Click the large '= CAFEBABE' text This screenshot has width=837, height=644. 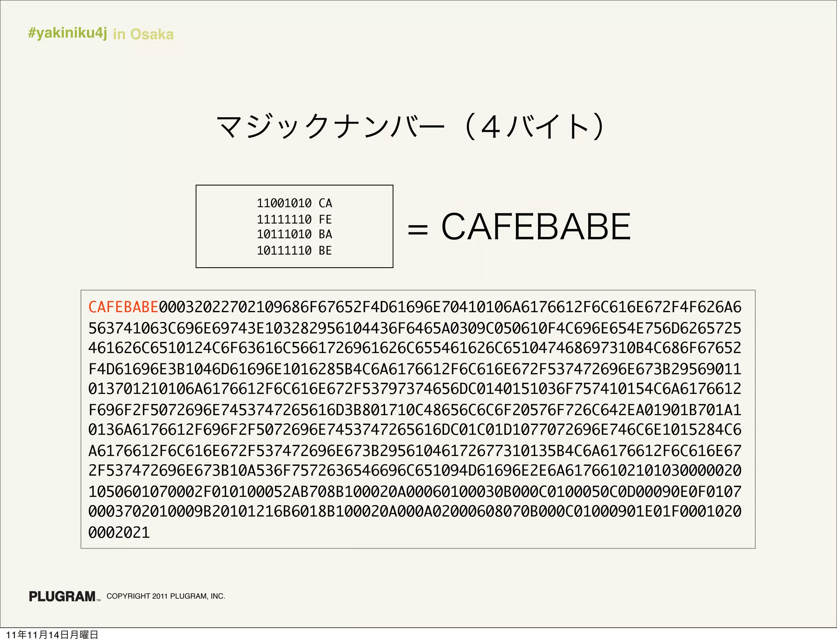click(x=519, y=227)
